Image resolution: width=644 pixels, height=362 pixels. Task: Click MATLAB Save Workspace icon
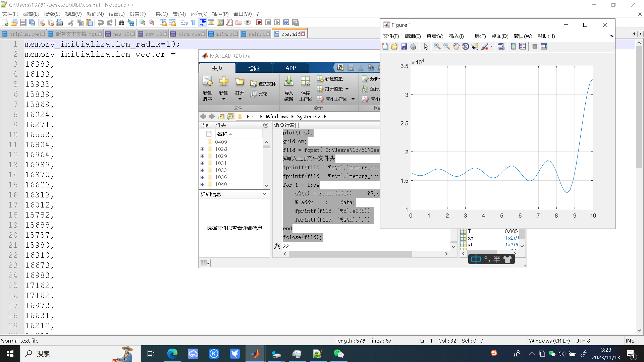306,88
